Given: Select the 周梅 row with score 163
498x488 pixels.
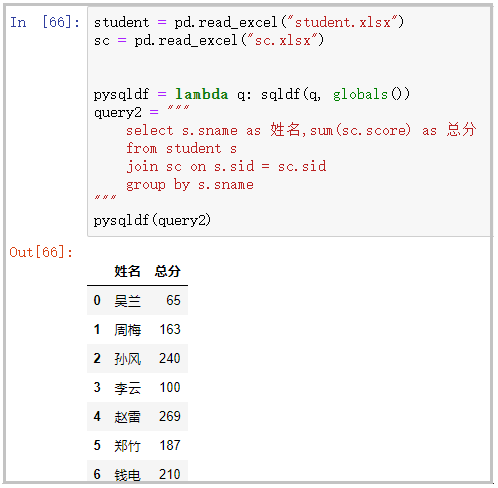Looking at the screenshot, I should [x=137, y=329].
